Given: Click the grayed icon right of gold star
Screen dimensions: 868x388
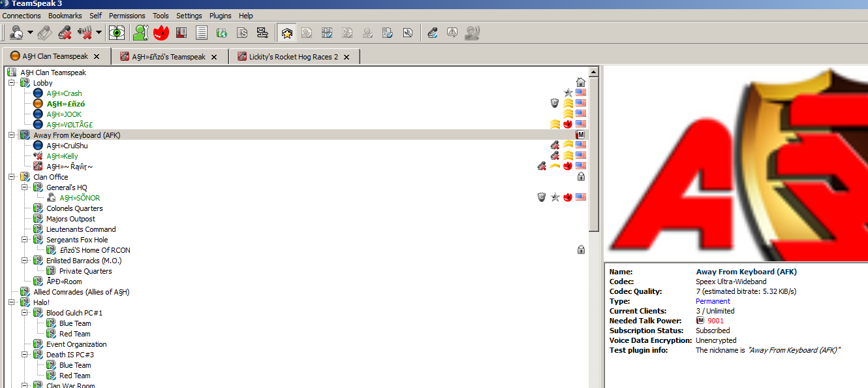Looking at the screenshot, I should [307, 32].
